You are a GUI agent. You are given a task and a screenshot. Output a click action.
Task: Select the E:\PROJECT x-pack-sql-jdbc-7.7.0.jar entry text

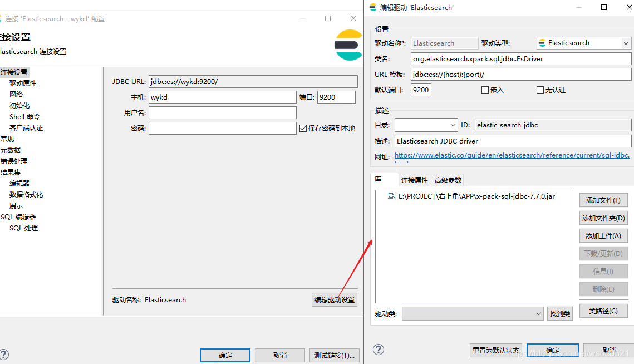[x=476, y=196]
